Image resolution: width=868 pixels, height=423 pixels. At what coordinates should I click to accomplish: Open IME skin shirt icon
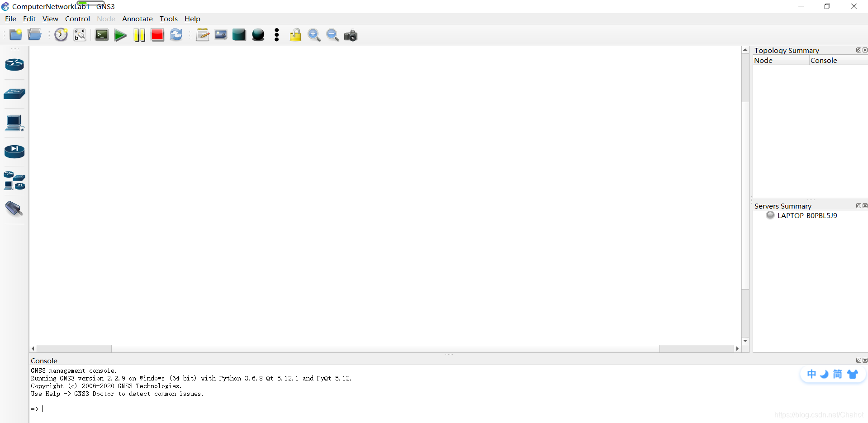(853, 374)
